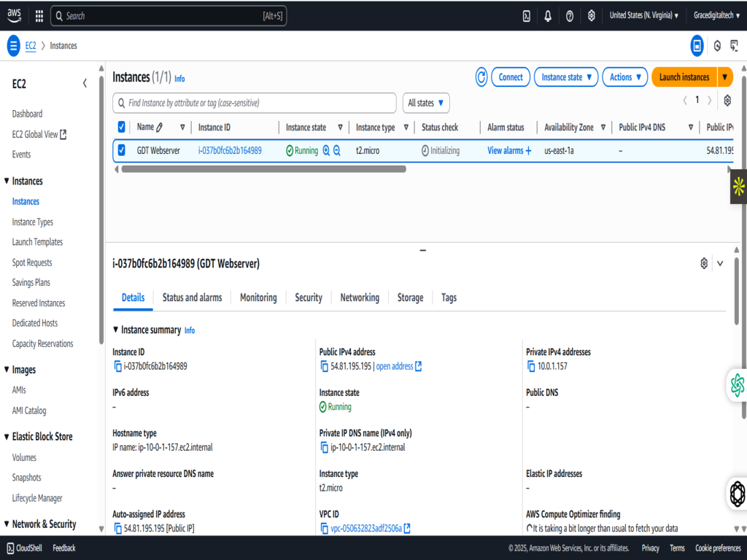The width and height of the screenshot is (747, 560).
Task: Copy the public IPv4 address 54.81.195.195
Action: 324,366
